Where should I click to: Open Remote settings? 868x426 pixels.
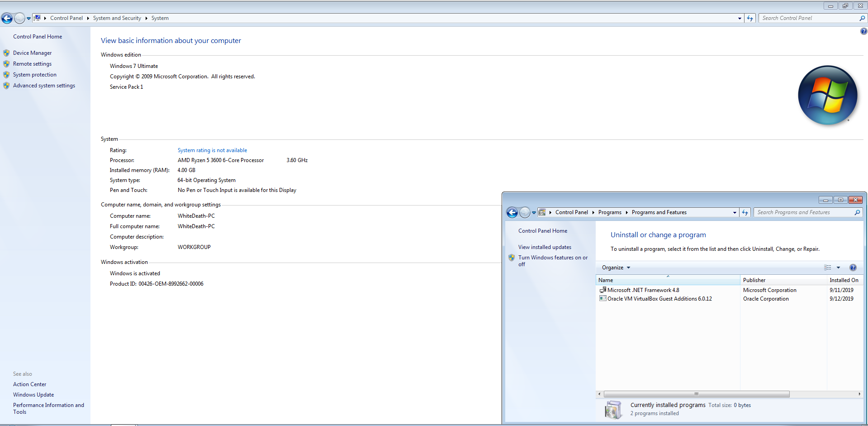[33, 64]
